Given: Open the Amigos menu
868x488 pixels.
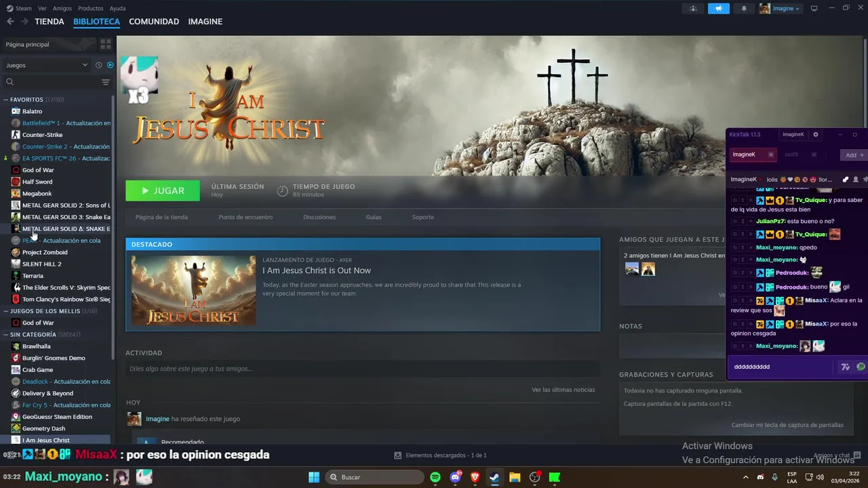Looking at the screenshot, I should click(62, 8).
